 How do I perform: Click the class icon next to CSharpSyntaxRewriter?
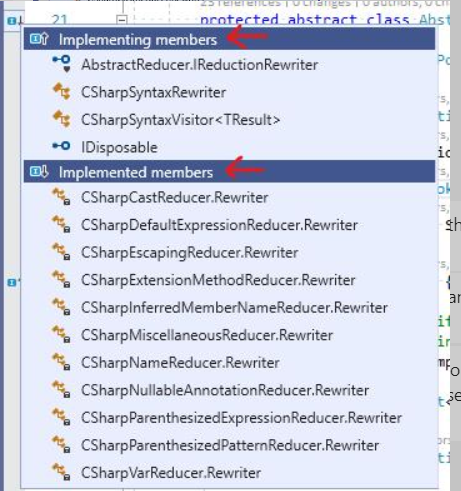point(62,91)
